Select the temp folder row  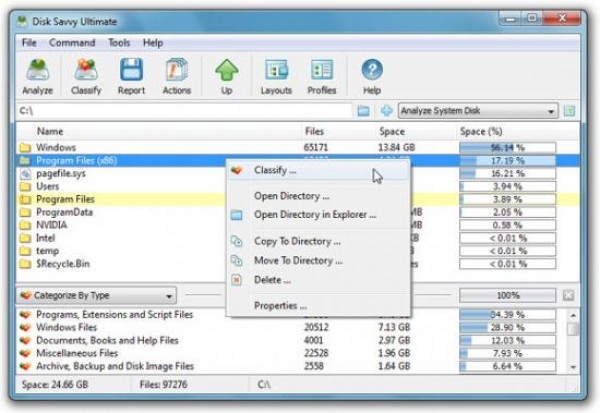[297, 251]
